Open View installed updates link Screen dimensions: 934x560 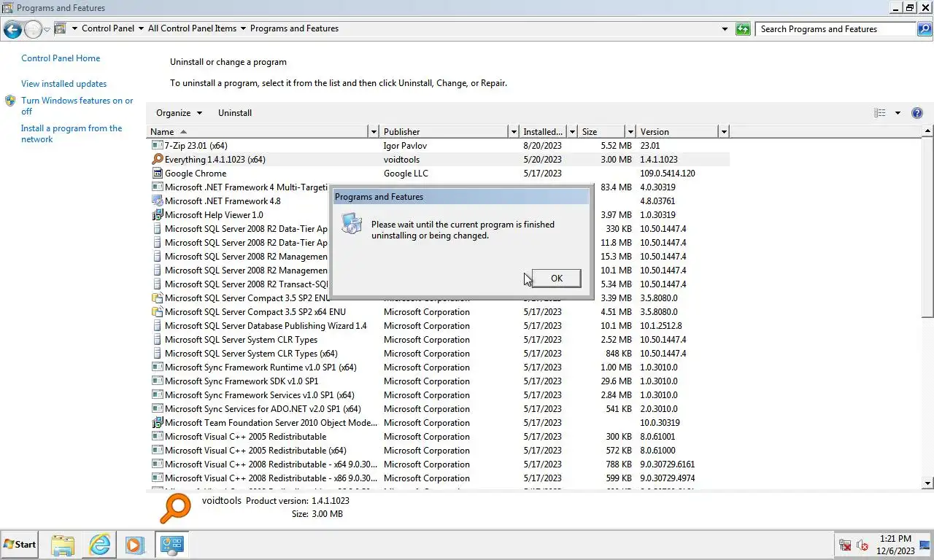coord(63,84)
